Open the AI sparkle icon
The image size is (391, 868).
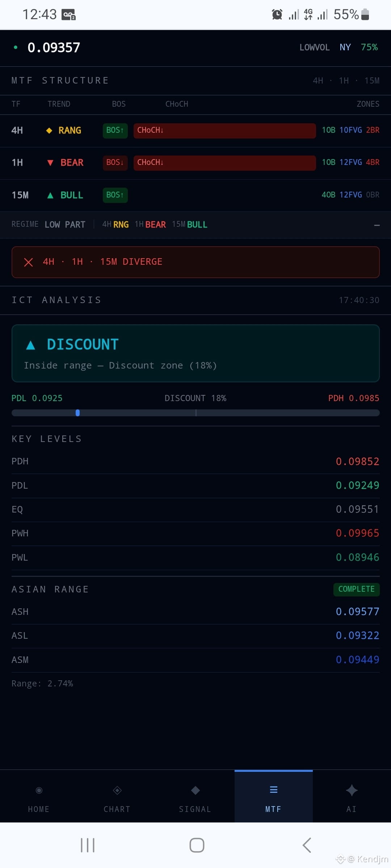tap(352, 790)
